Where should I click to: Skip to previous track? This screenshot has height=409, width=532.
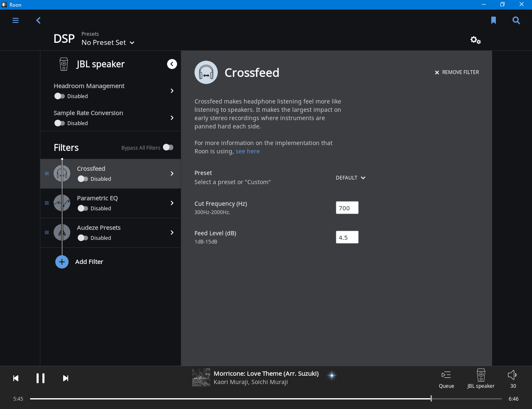[16, 378]
